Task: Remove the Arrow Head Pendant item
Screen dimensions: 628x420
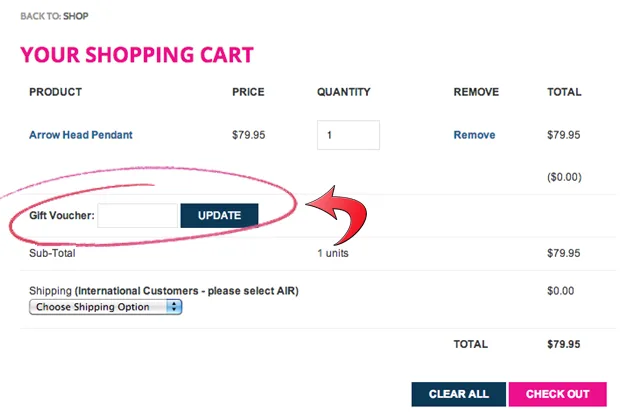Action: (473, 135)
